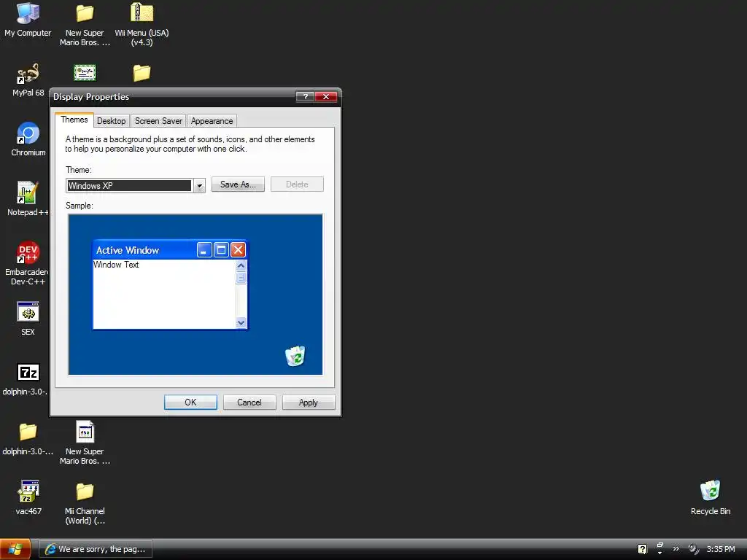Screen dimensions: 747x560
Task: Expand hidden tray icons with double chevron
Action: coord(676,548)
